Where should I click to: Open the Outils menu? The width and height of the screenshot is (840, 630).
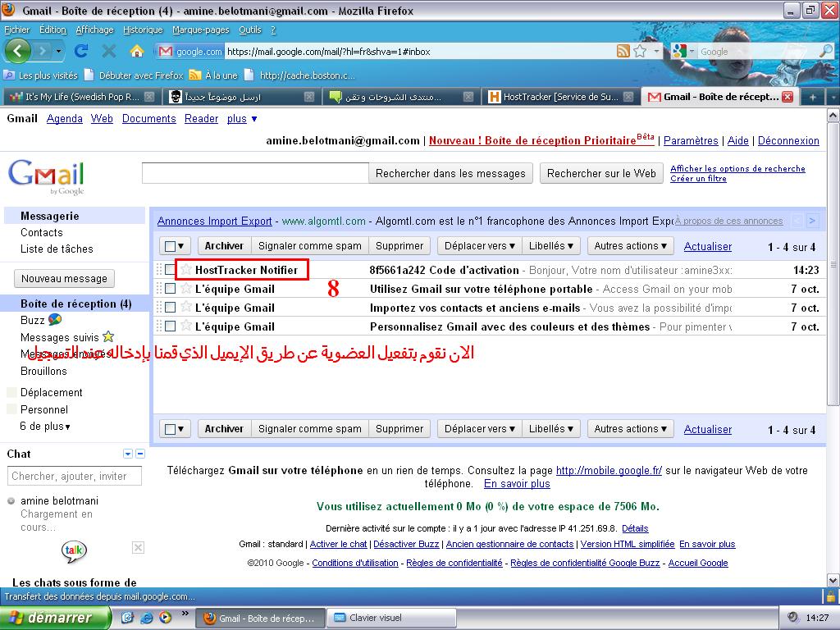coord(249,30)
